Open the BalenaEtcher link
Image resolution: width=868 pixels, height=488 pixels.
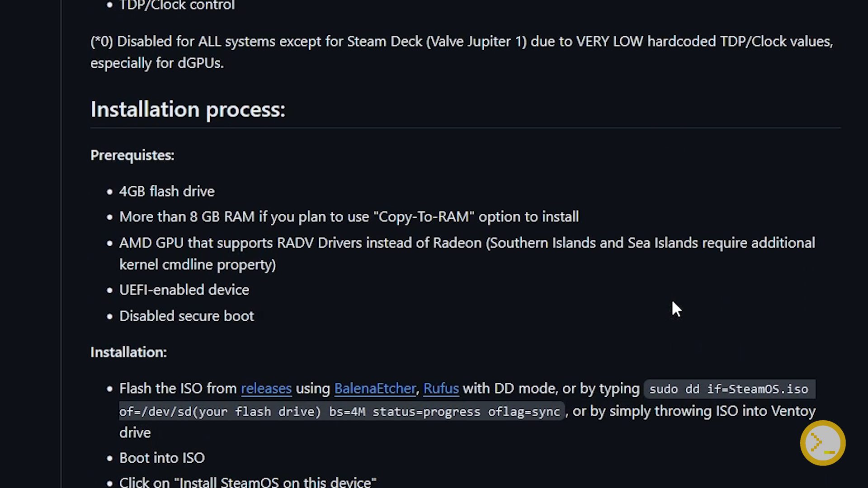click(x=375, y=388)
